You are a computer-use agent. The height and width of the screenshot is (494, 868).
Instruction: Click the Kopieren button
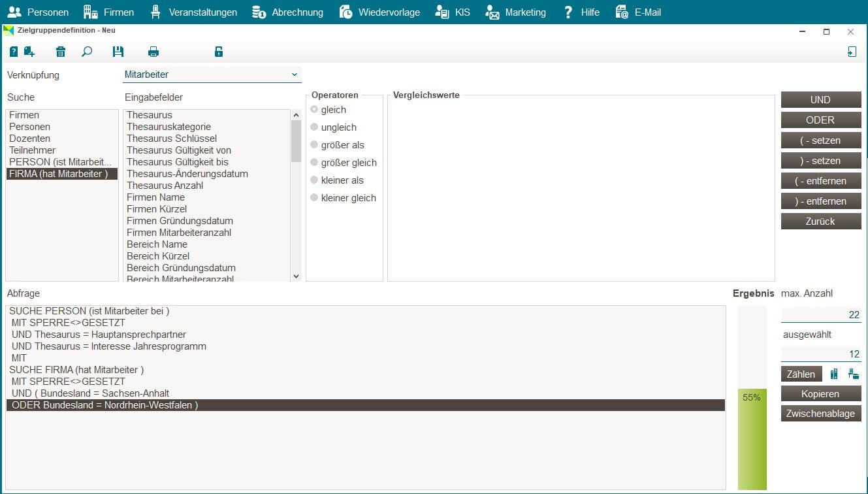pyautogui.click(x=821, y=394)
